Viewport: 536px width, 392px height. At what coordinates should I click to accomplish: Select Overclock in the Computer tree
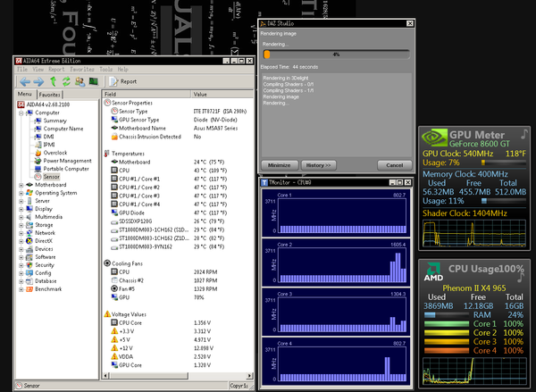[54, 153]
